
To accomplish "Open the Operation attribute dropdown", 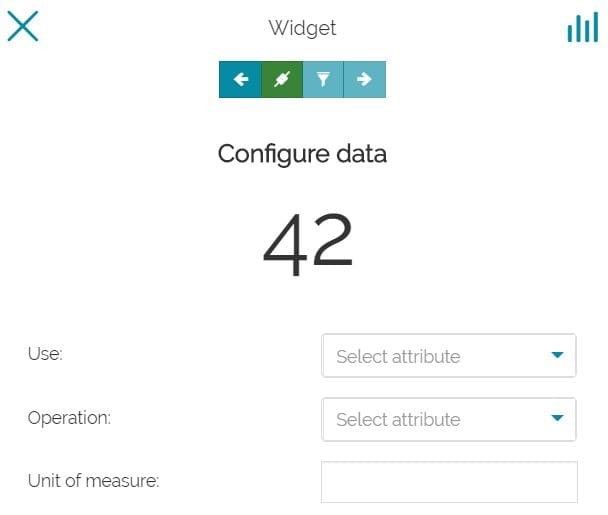I will coord(448,419).
